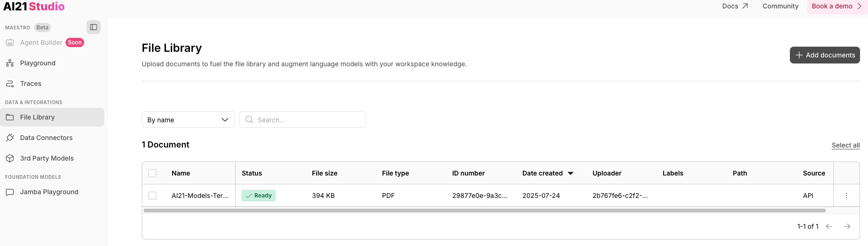Collapse the sidebar panel icon
The height and width of the screenshot is (246, 868).
pos(94,27)
